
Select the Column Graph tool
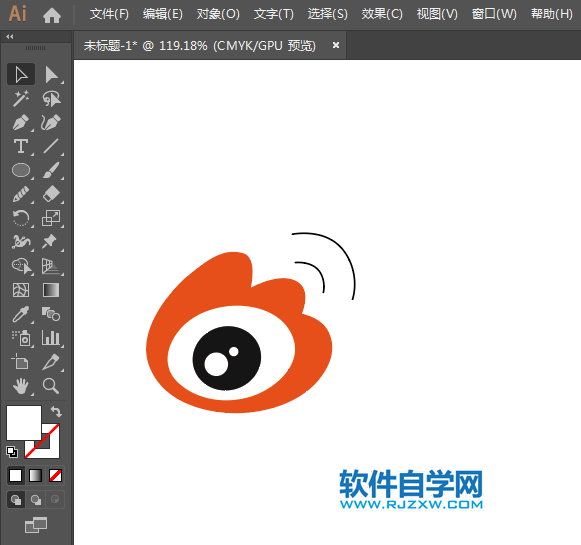51,338
